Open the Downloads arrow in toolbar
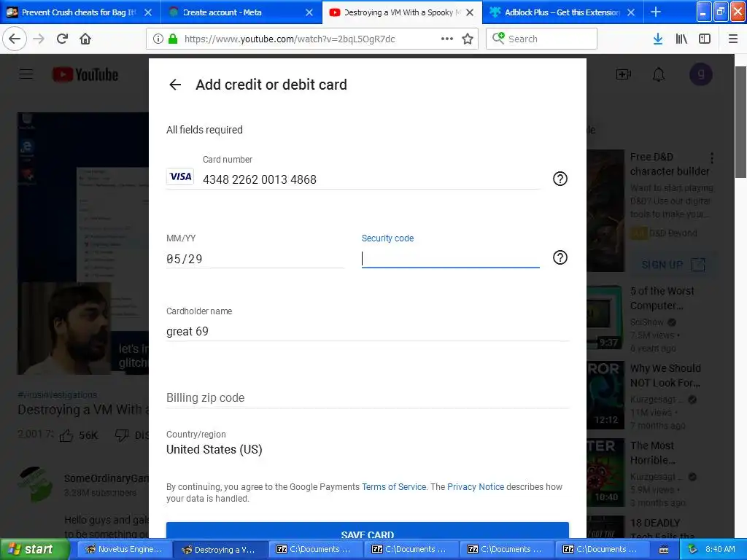The image size is (747, 560). point(658,39)
